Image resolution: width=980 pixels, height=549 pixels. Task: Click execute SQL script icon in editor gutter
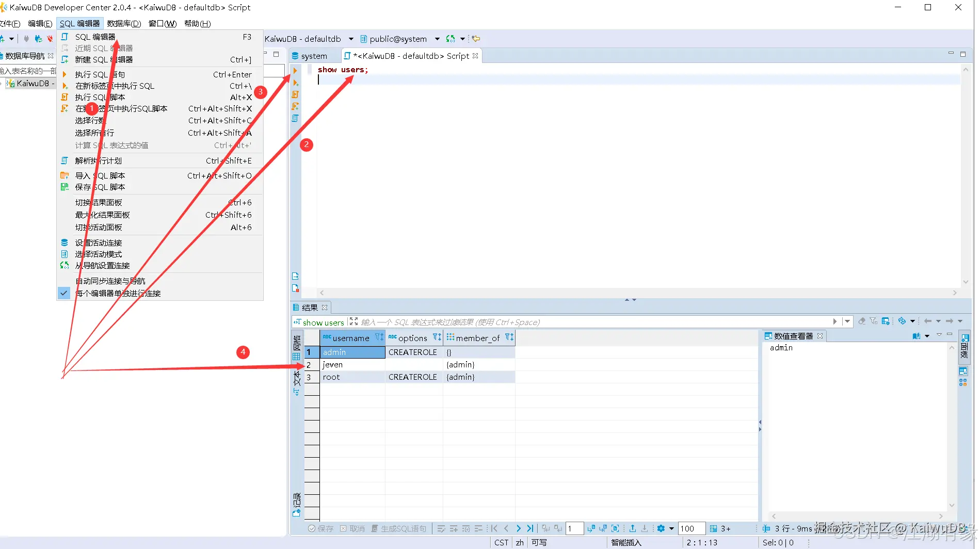click(295, 94)
